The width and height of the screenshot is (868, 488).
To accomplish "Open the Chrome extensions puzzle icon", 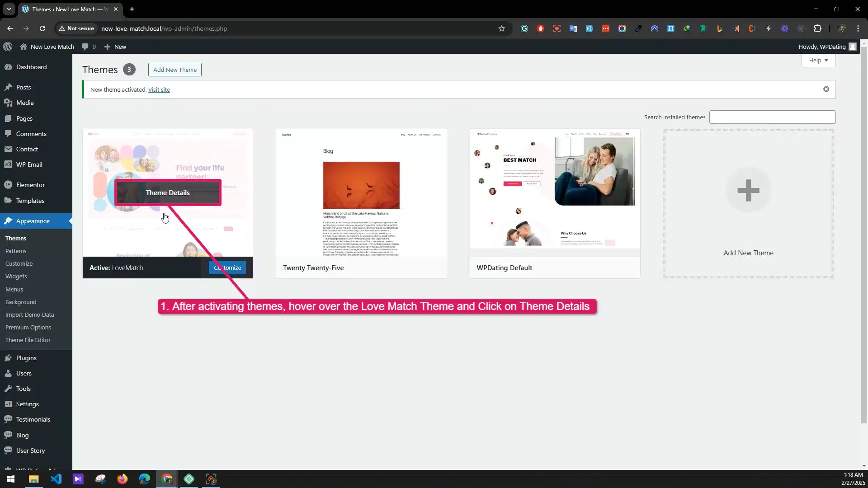I will (x=817, y=28).
